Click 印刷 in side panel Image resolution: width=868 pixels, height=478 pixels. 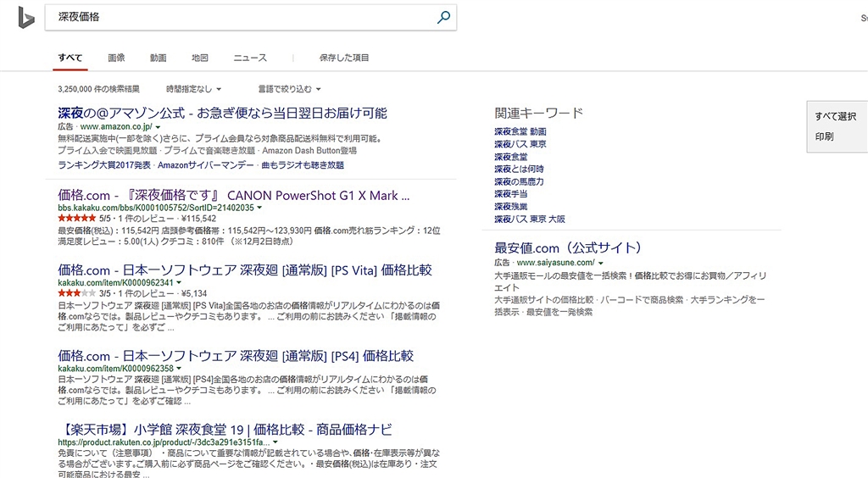[824, 136]
